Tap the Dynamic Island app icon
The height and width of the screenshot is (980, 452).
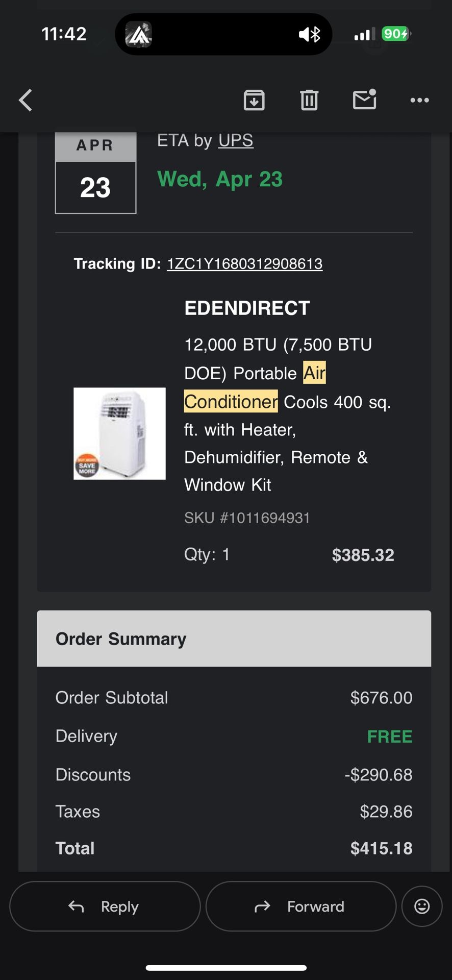tap(139, 34)
